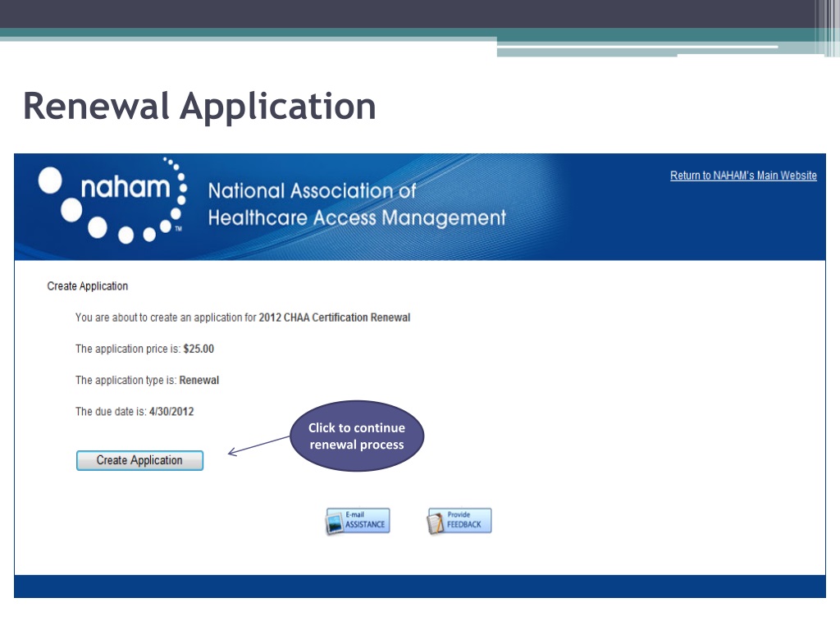Click the application type value 'Renewal'
The width and height of the screenshot is (840, 630).
(x=199, y=380)
